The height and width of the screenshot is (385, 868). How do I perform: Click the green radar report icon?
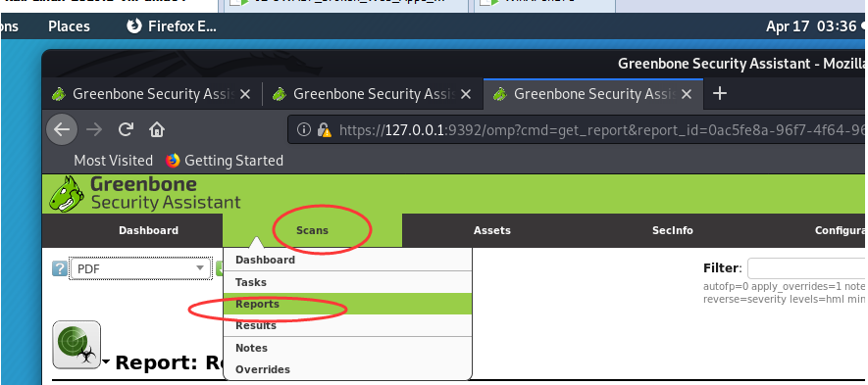(x=77, y=344)
